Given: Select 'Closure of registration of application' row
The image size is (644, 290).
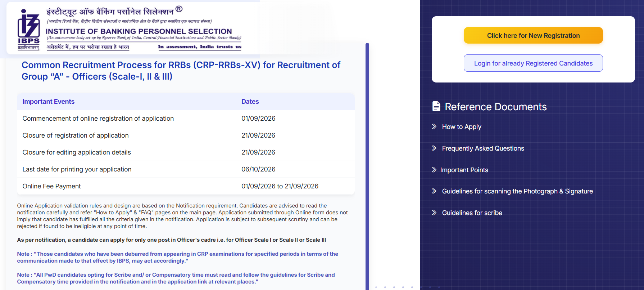Looking at the screenshot, I should [x=186, y=135].
